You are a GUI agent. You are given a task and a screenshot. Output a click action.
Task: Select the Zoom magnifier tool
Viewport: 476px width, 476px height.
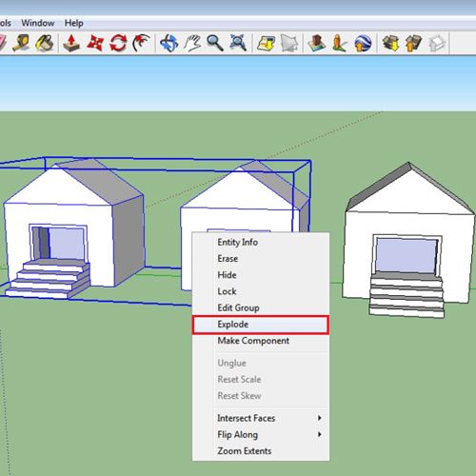tap(215, 43)
